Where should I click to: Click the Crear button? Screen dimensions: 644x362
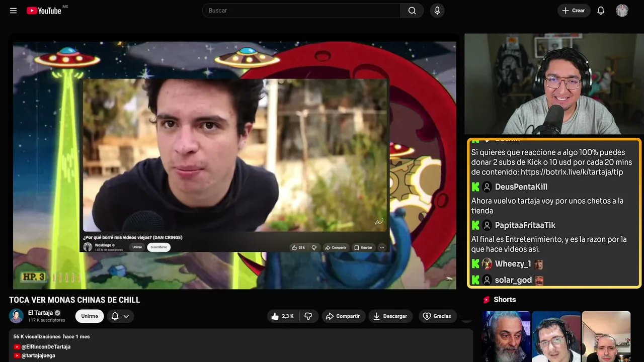574,11
